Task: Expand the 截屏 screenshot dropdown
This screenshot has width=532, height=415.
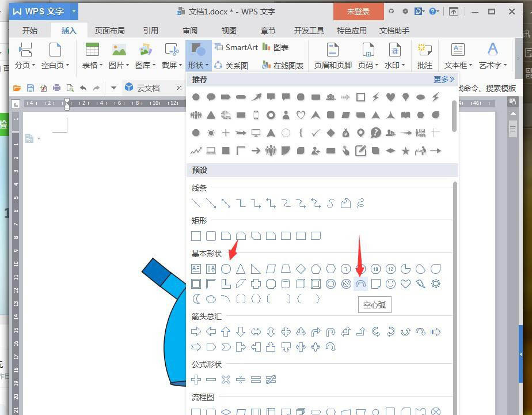Action: coord(172,56)
